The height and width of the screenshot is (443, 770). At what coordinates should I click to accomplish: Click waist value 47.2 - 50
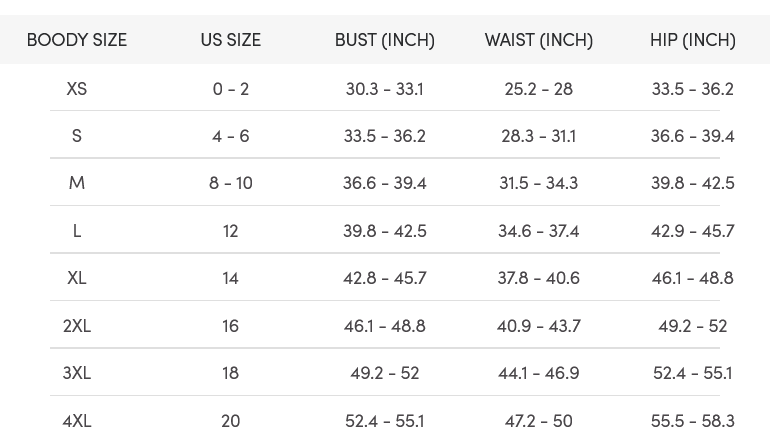[539, 421]
